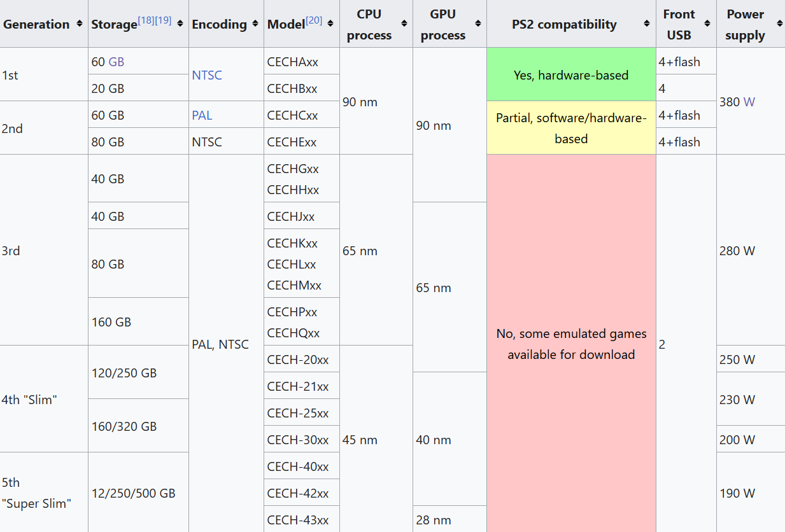Open the GB link in 60 GB

(117, 62)
